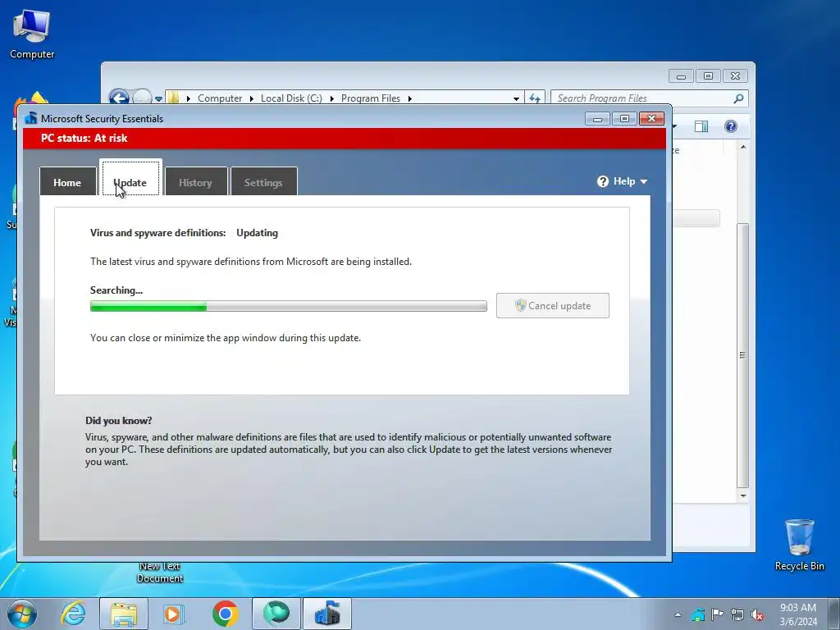840x630 pixels.
Task: Click Security Essentials tray icon
Action: click(x=697, y=614)
